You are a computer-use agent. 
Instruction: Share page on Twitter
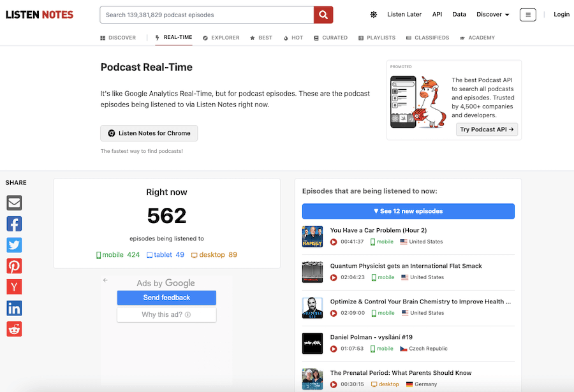(14, 245)
